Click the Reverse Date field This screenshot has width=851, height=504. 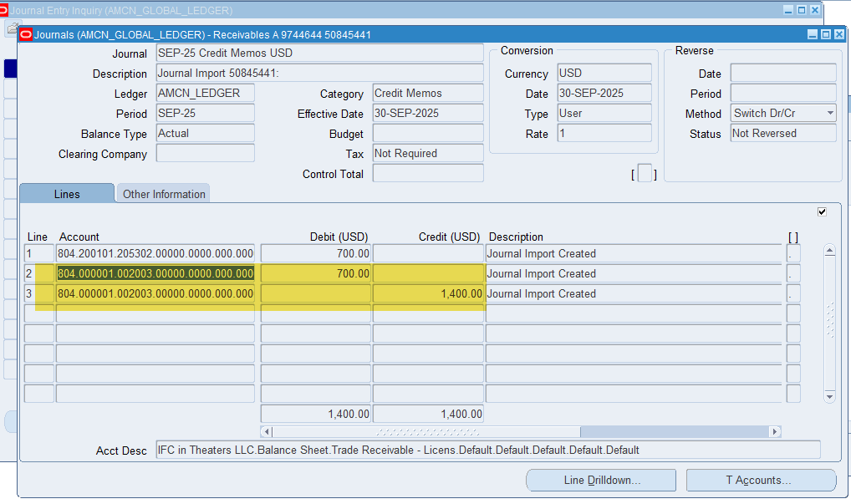pos(783,73)
